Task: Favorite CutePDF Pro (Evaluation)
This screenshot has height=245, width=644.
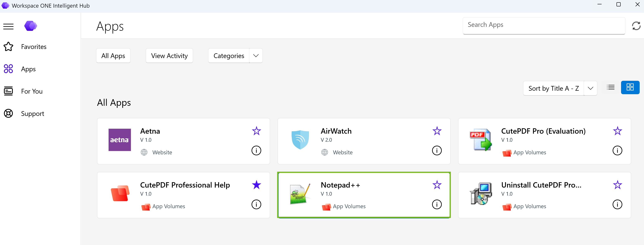Action: tap(618, 131)
